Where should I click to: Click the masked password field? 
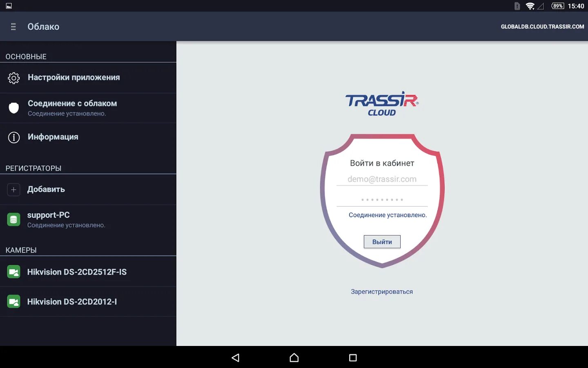pyautogui.click(x=382, y=200)
